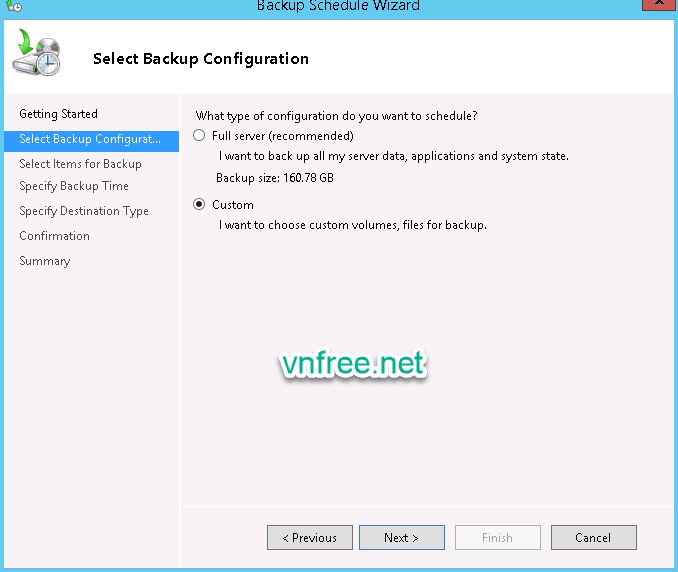
Task: Go to Confirmation step
Action: 54,236
